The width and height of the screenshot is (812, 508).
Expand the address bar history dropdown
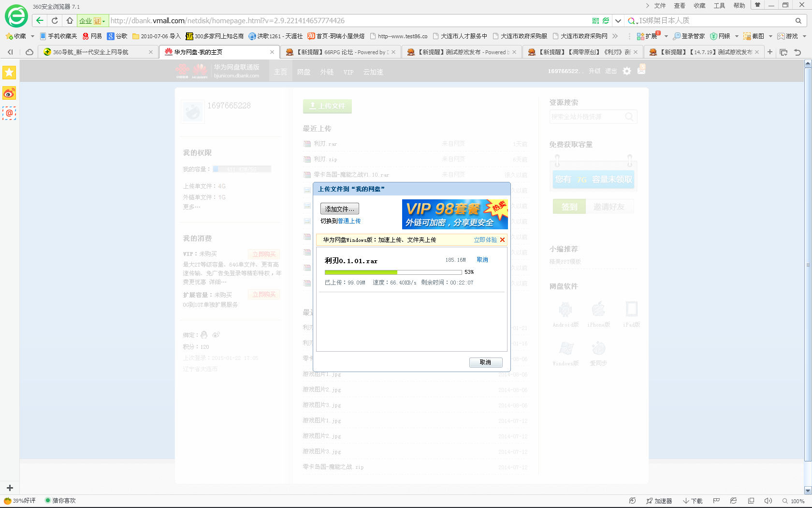pyautogui.click(x=618, y=21)
